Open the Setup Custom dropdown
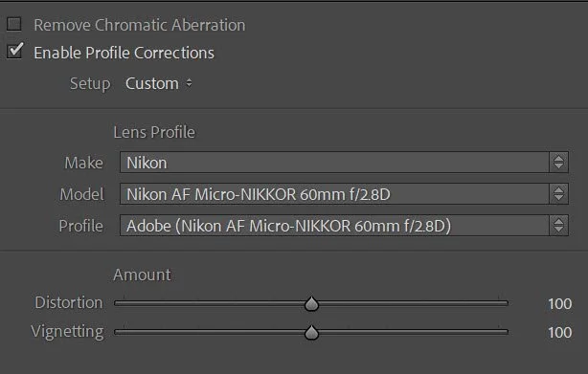The height and width of the screenshot is (374, 588). [x=159, y=83]
